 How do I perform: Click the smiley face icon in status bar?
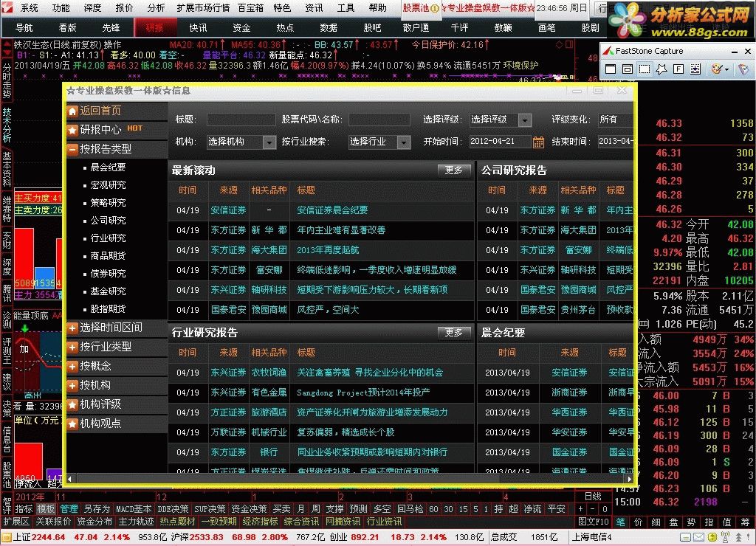point(712,537)
